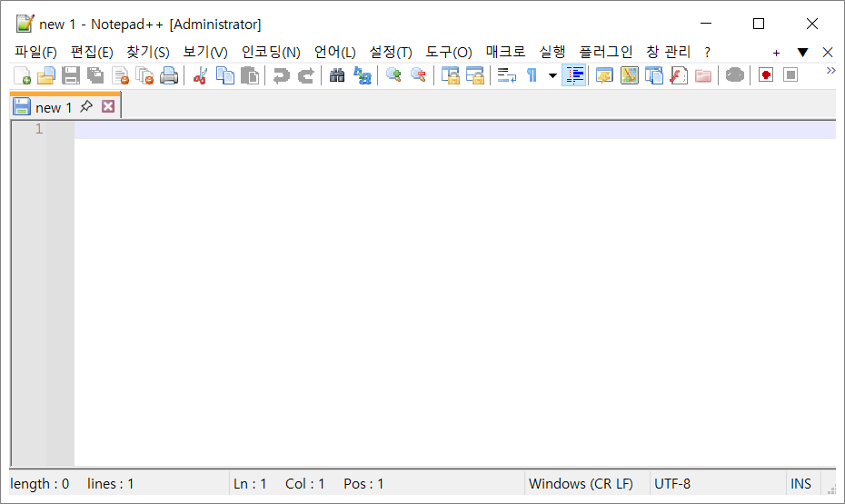Zoom out with the magnifier minus icon
The image size is (845, 504).
[418, 75]
